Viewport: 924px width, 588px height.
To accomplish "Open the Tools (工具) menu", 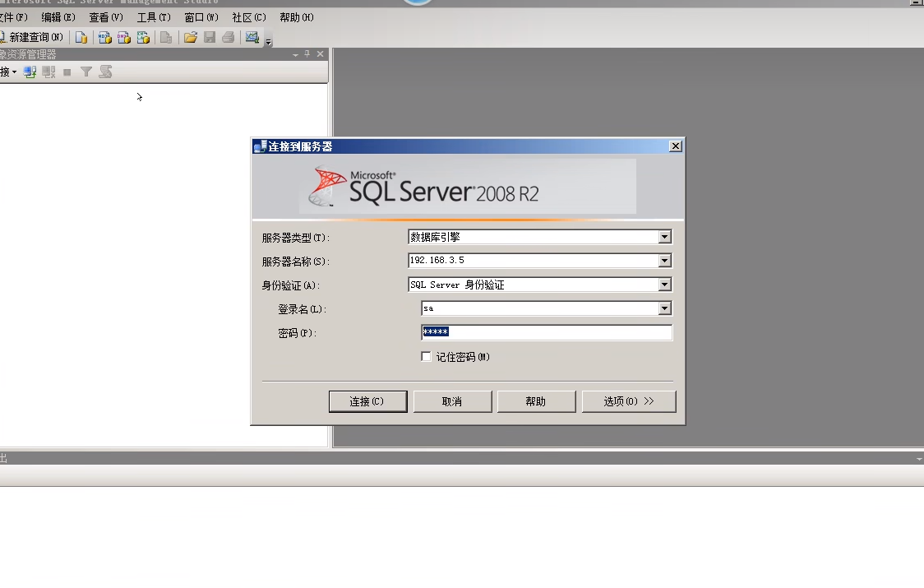I will pyautogui.click(x=153, y=18).
